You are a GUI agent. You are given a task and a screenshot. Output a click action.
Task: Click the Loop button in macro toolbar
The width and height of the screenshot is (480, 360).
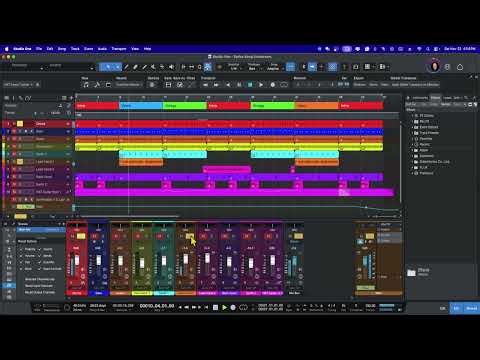[x=284, y=85]
